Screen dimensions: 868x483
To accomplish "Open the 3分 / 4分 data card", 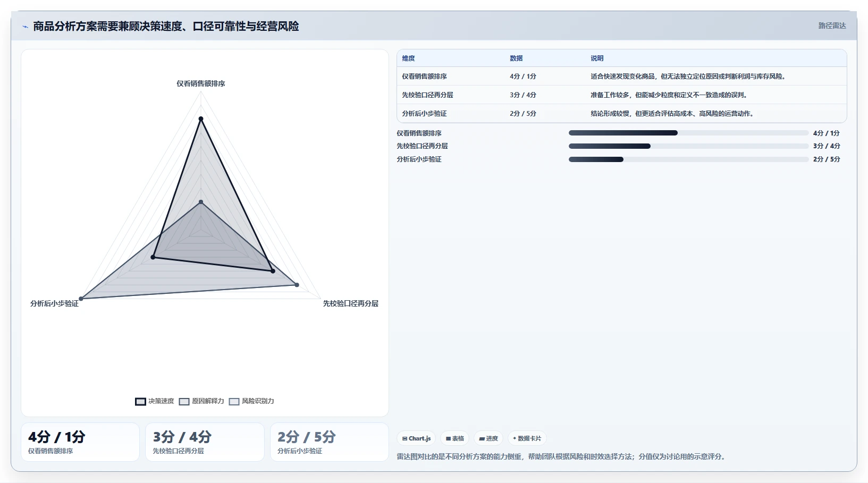I will (205, 442).
